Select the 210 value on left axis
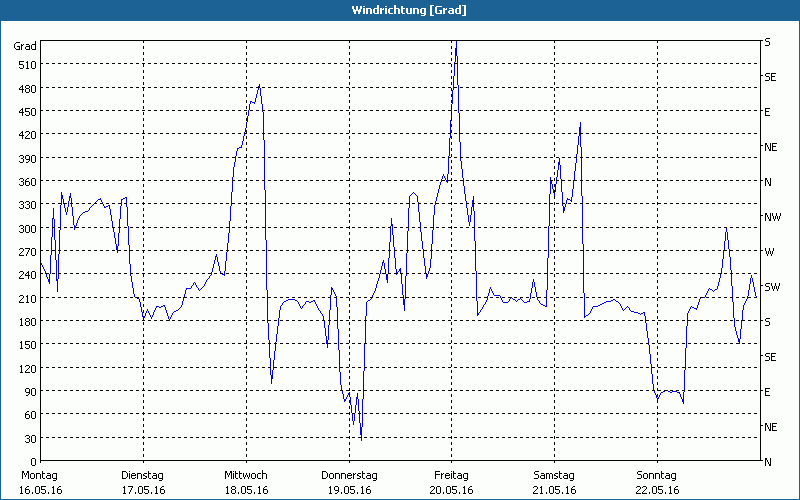The height and width of the screenshot is (500, 800). [28, 298]
